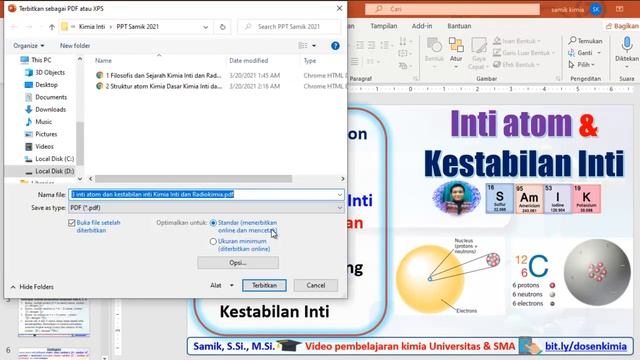Click Bentuk shapes icon in ribbon
Image resolution: width=640 pixels, height=360 pixels.
coord(434,45)
